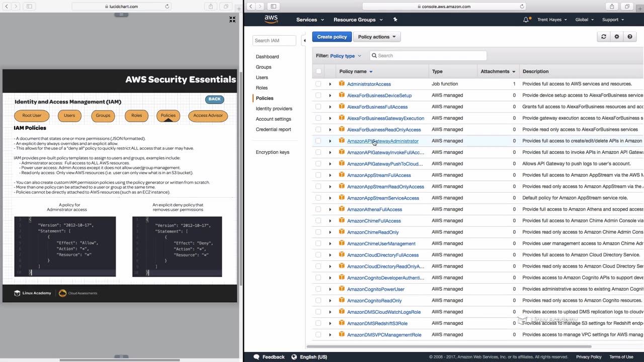Check the AlexaForBusinessDeviceSetup policy checkbox

pyautogui.click(x=318, y=96)
